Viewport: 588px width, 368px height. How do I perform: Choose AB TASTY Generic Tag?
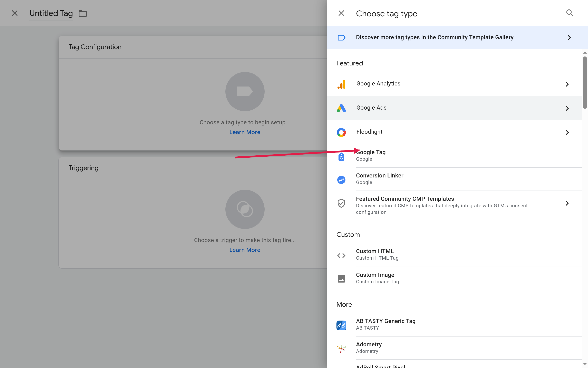[x=454, y=324]
